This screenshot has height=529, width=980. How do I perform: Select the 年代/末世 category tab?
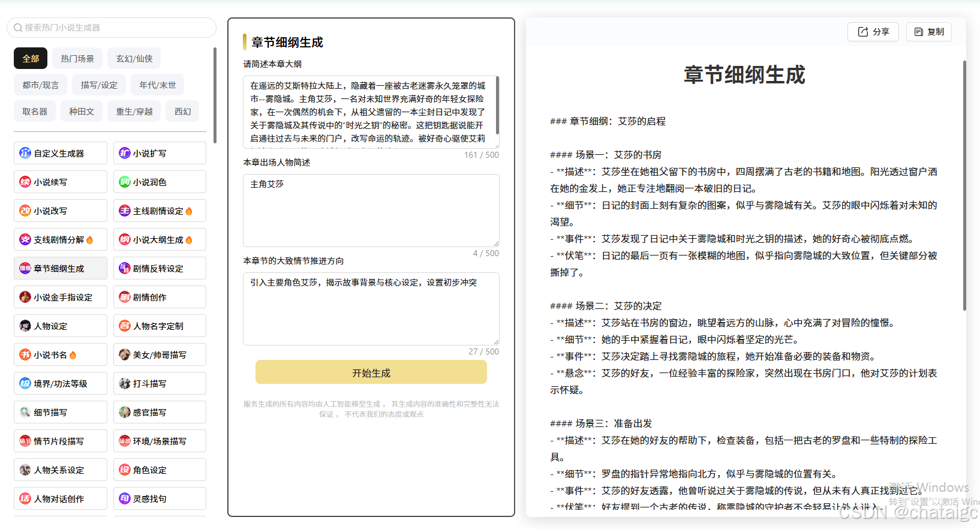tap(158, 85)
